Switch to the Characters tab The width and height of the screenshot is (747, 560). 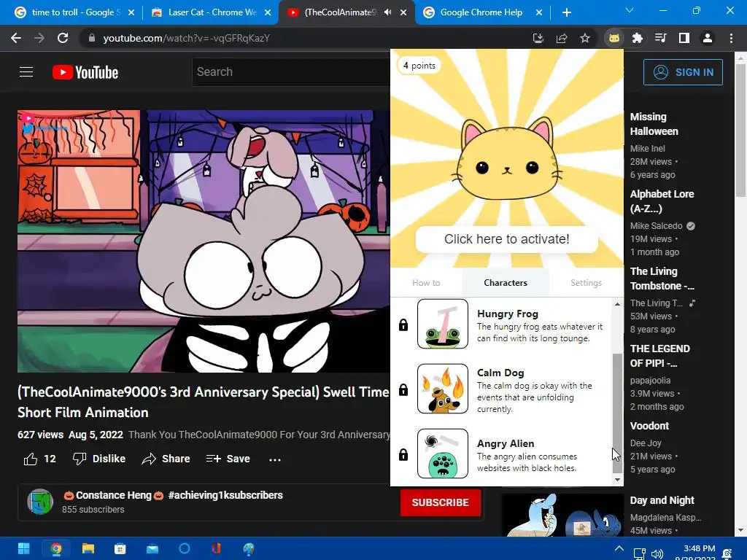(506, 282)
